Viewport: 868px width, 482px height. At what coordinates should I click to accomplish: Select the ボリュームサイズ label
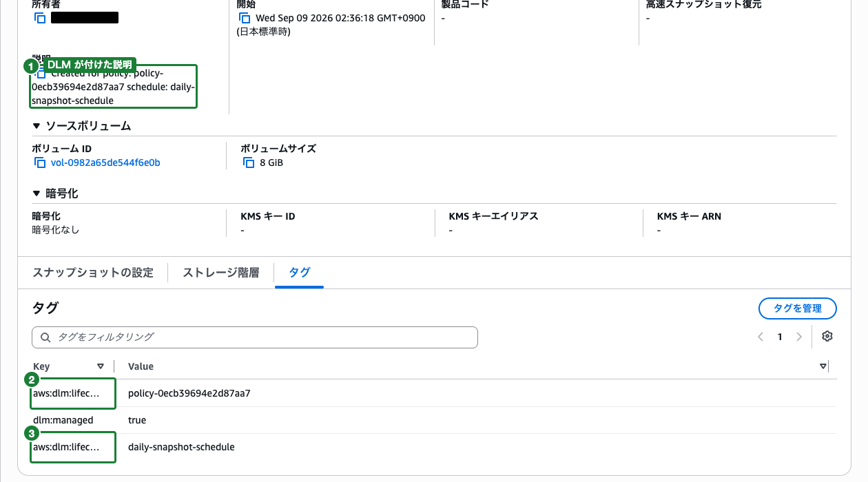(x=278, y=149)
